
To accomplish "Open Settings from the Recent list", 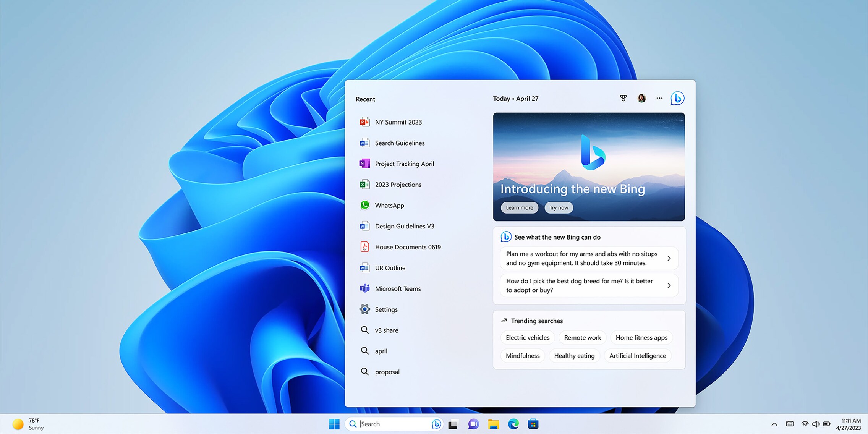I will [x=386, y=309].
